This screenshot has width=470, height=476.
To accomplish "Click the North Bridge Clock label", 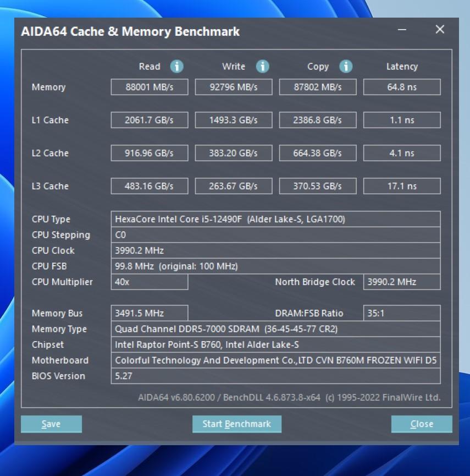I will point(315,282).
